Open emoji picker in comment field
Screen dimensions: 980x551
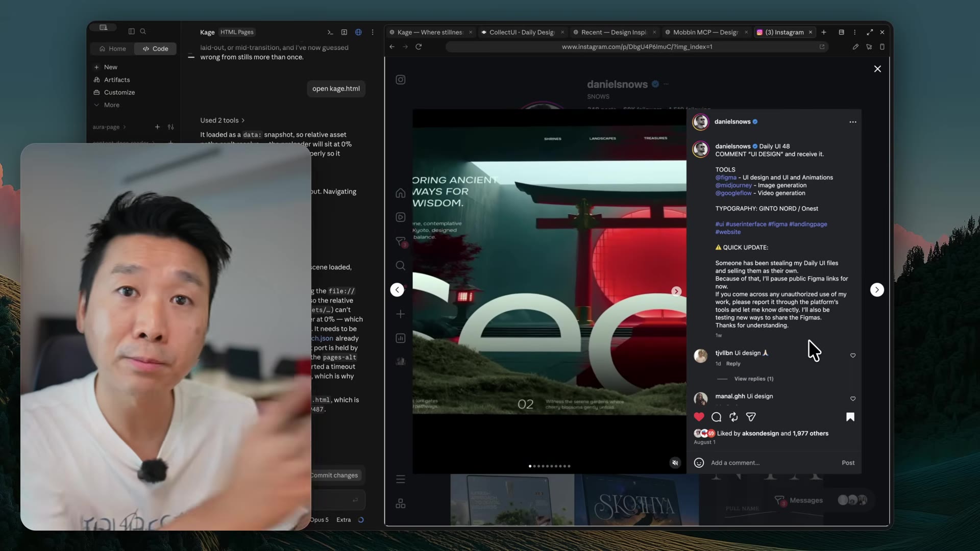pos(699,463)
